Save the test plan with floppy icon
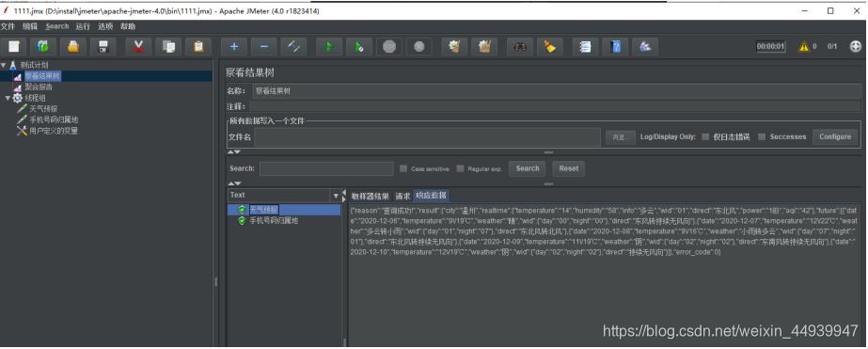Viewport: 868px width, 349px height. click(103, 46)
